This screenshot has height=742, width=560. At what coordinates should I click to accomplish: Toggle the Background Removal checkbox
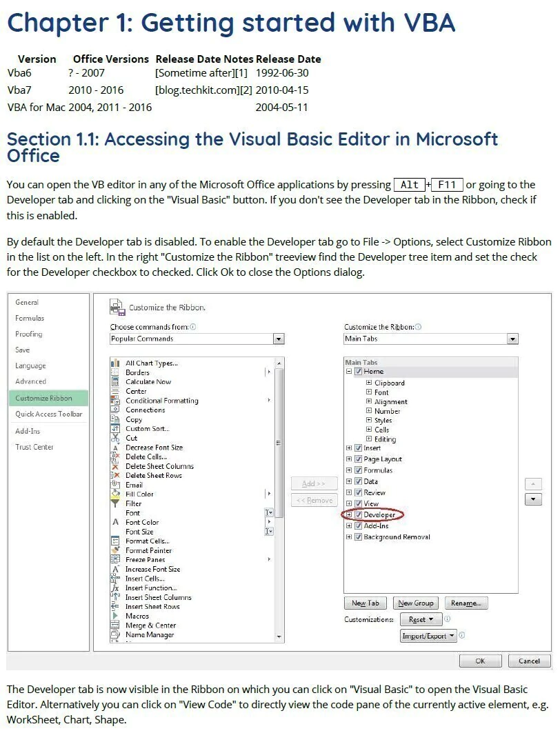coord(359,537)
